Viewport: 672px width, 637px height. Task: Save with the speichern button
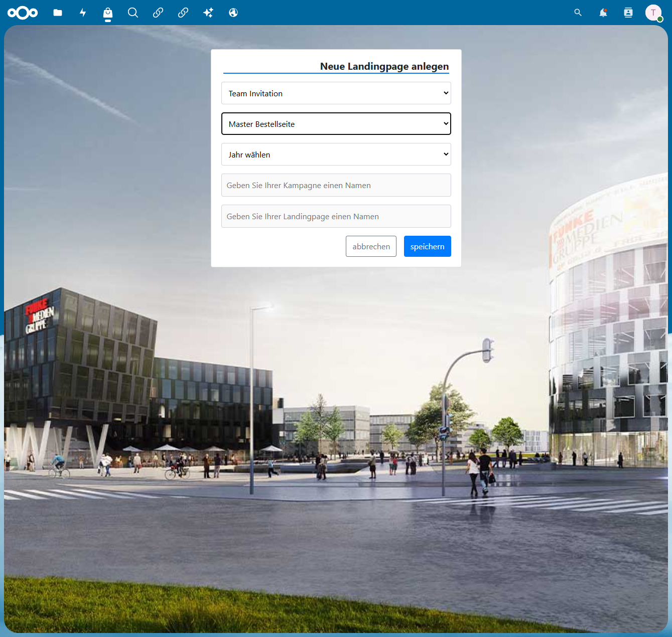(428, 246)
